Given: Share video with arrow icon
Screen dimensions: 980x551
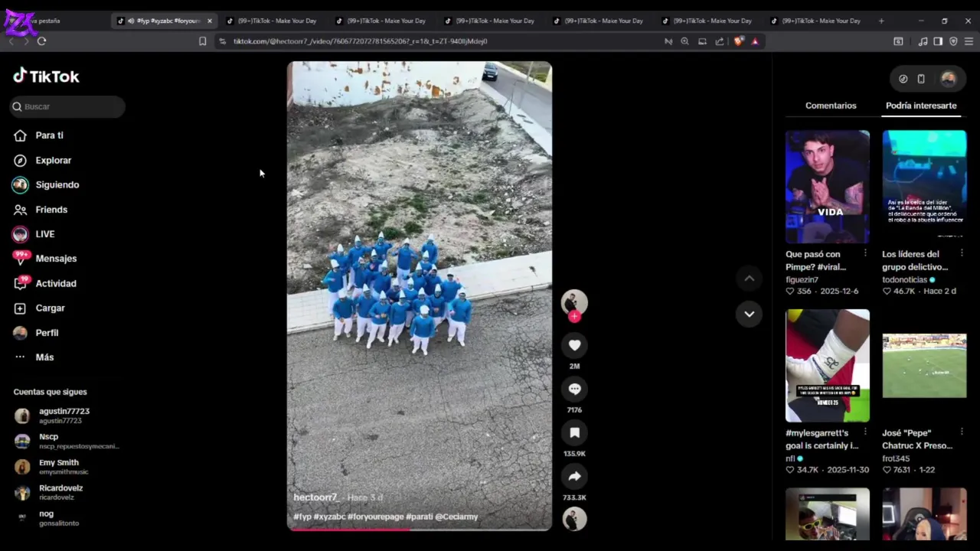Looking at the screenshot, I should 574,476.
